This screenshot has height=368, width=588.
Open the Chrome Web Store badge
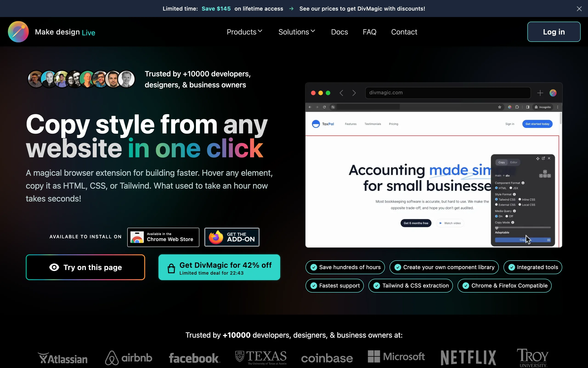click(163, 237)
